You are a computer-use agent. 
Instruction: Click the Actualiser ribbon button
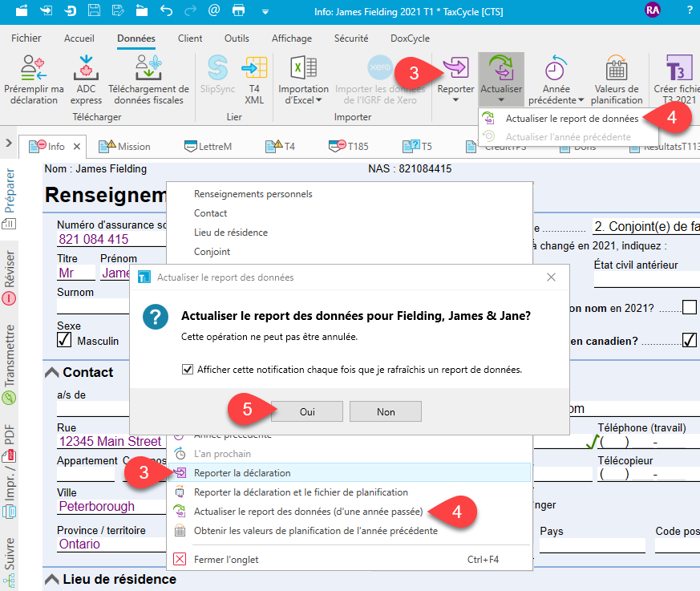[501, 79]
